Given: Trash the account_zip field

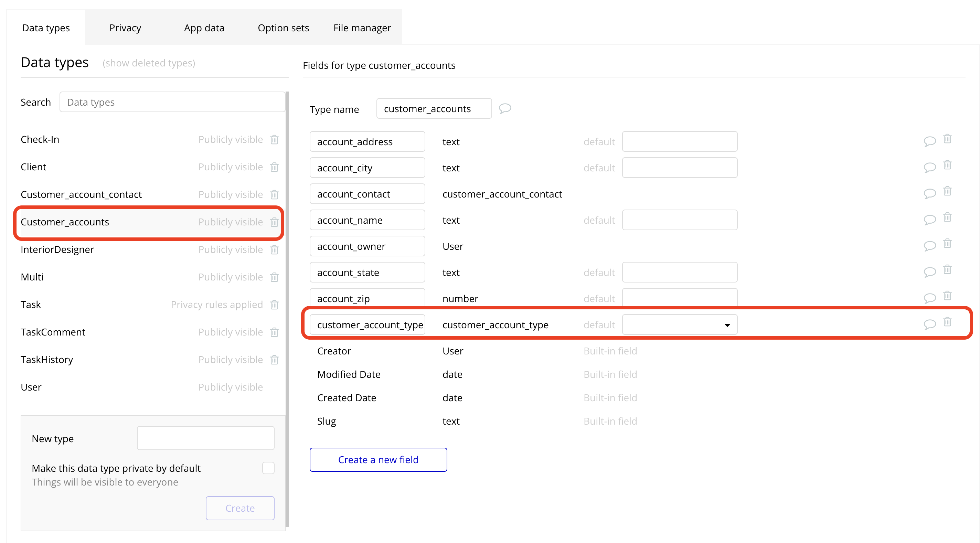Looking at the screenshot, I should pyautogui.click(x=947, y=296).
